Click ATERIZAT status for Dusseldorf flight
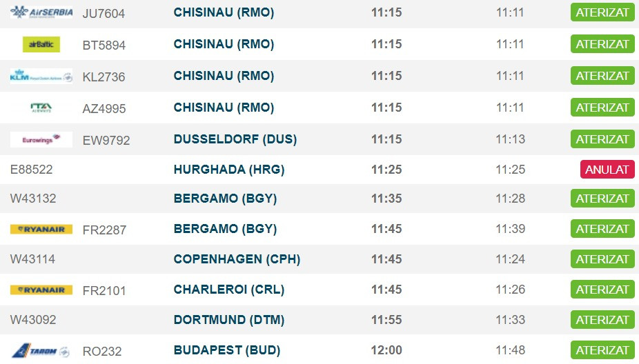This screenshot has width=639, height=364. [602, 139]
